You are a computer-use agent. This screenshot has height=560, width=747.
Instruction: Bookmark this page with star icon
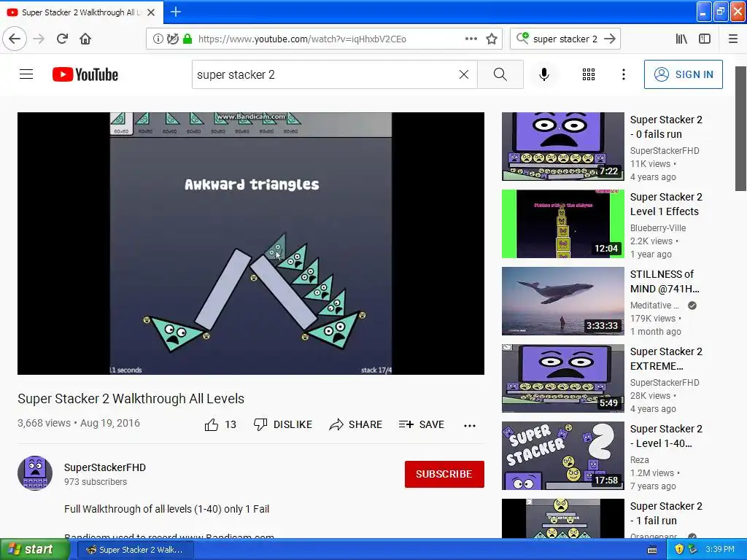(492, 39)
